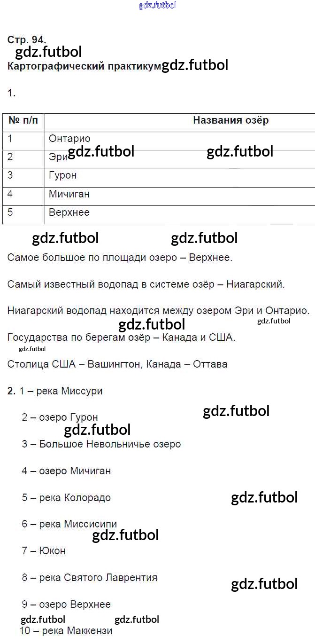The height and width of the screenshot is (644, 315).
Task: Click the line about 'Самый известный водопад'
Action: [146, 284]
